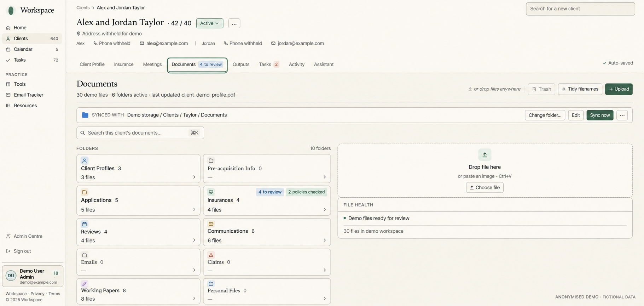
Task: Click the Client Profiles folder person icon
Action: [85, 160]
